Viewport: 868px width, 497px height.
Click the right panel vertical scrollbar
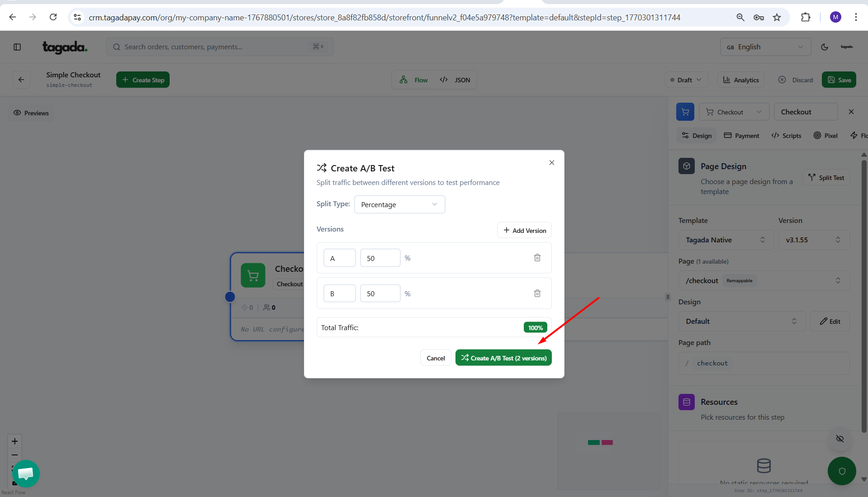click(864, 294)
